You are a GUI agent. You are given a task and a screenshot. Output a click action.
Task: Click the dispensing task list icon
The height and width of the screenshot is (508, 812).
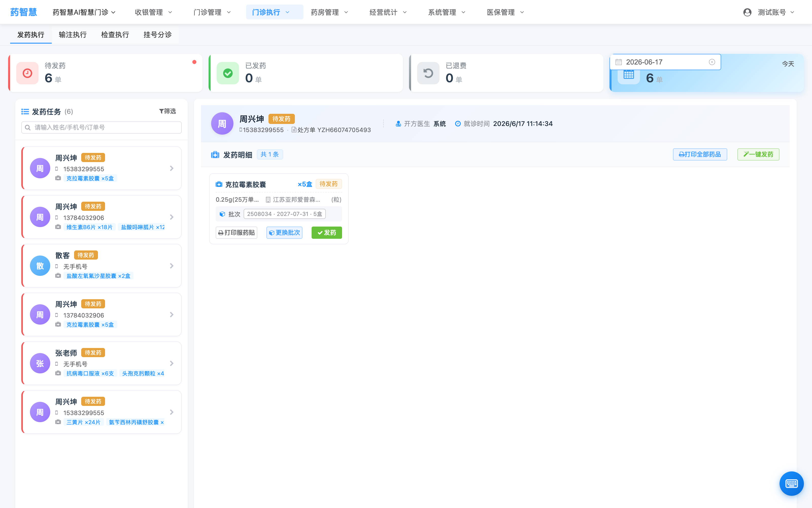click(x=25, y=112)
